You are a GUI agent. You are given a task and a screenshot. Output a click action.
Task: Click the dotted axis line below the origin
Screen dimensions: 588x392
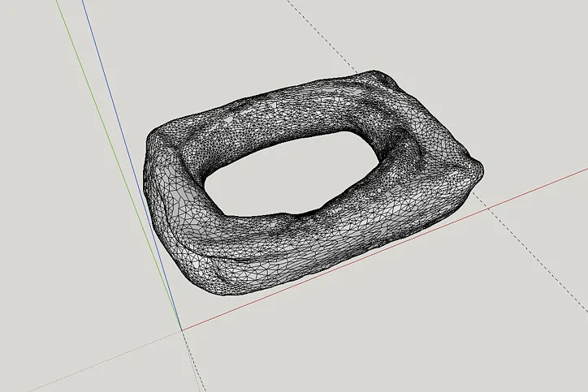193,361
